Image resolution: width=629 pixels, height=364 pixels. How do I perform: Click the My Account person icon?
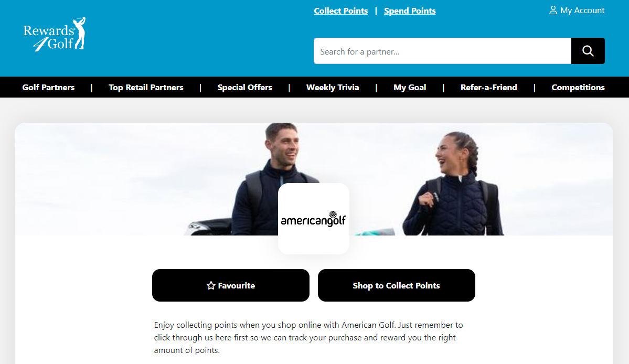(553, 10)
